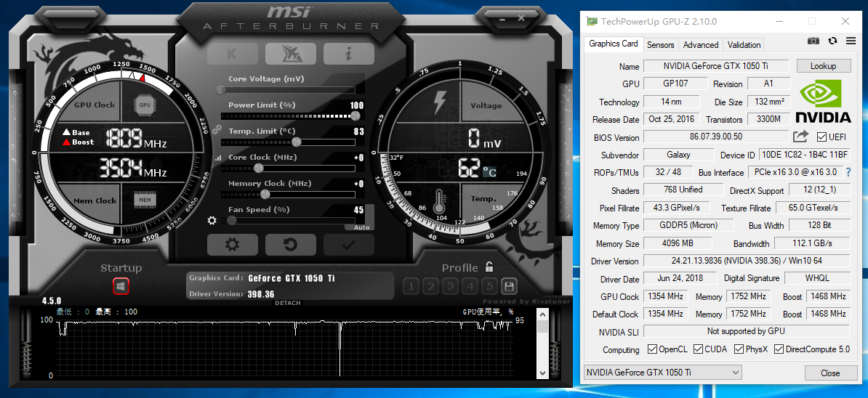Viewport: 868px width, 398px height.
Task: Toggle the Windows startup icon in Afterburner
Action: click(121, 286)
